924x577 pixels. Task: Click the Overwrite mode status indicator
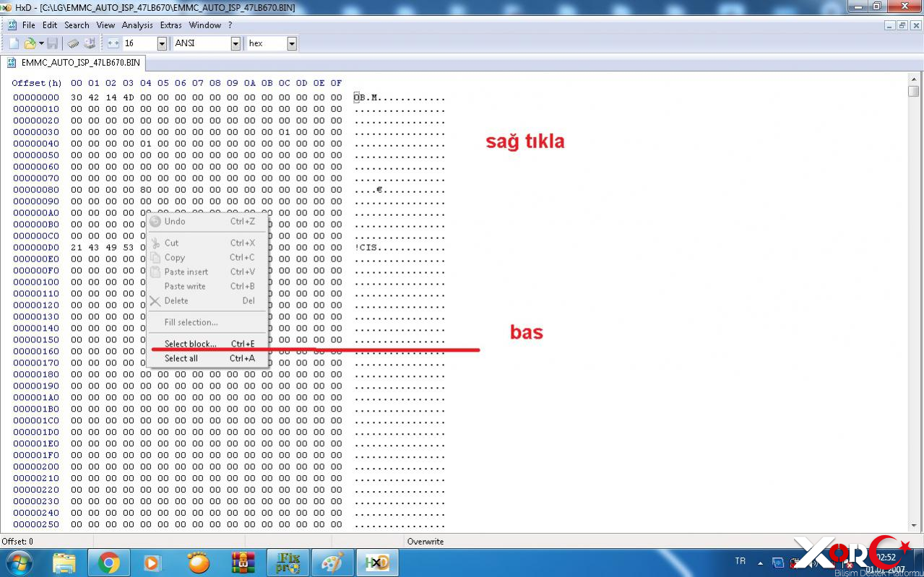point(425,541)
